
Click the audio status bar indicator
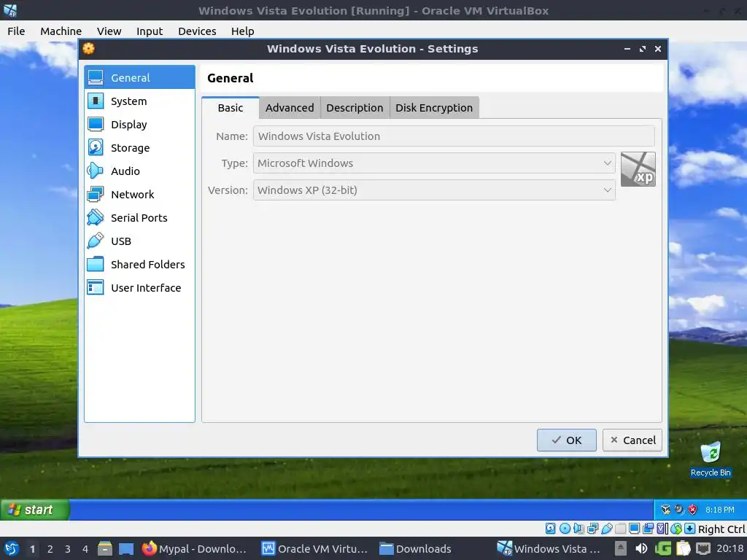578,529
